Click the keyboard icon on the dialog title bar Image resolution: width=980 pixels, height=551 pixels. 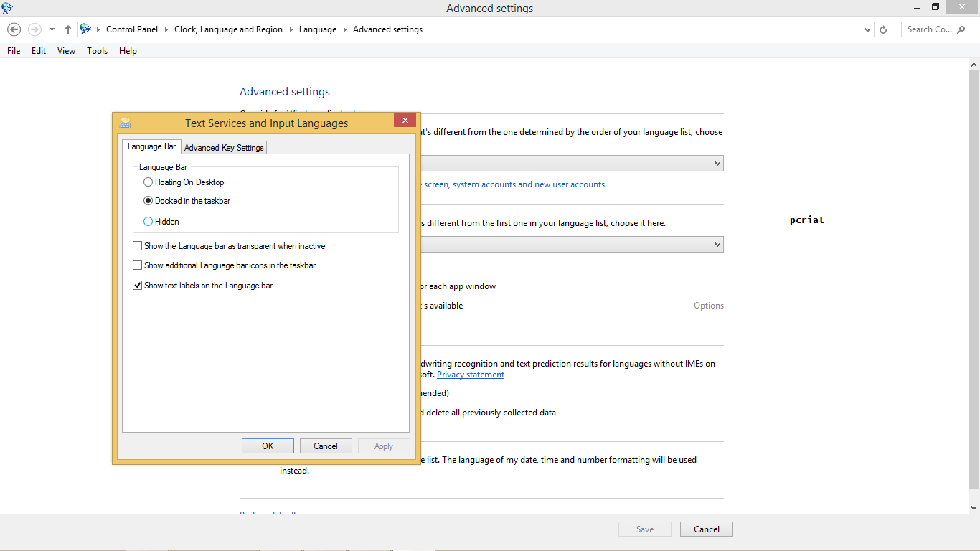pos(125,122)
